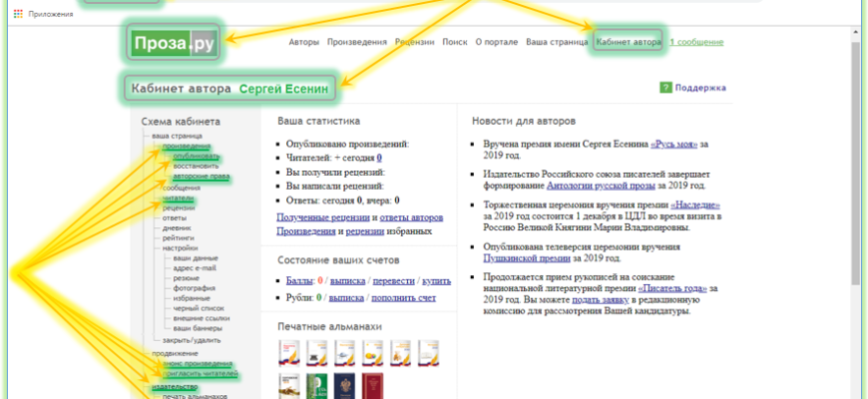Open the green Поддержка help icon

pos(665,88)
